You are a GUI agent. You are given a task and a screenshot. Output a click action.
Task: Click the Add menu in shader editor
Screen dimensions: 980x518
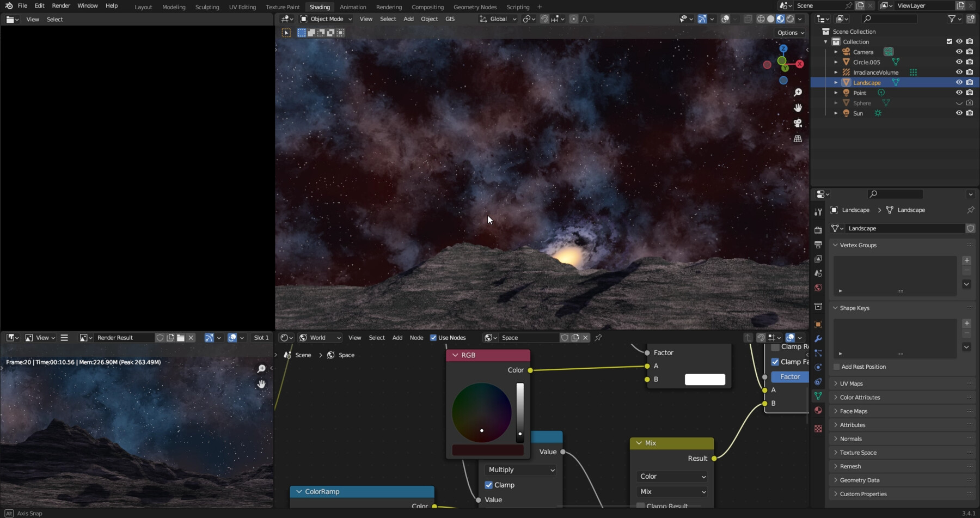coord(397,338)
